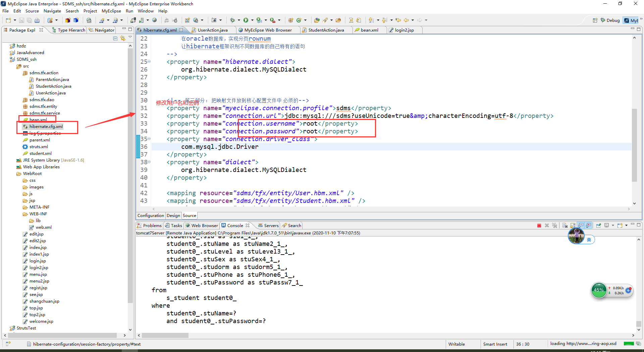Toggle Show Console on Standard Error change
This screenshot has height=352, width=644.
coord(589,225)
